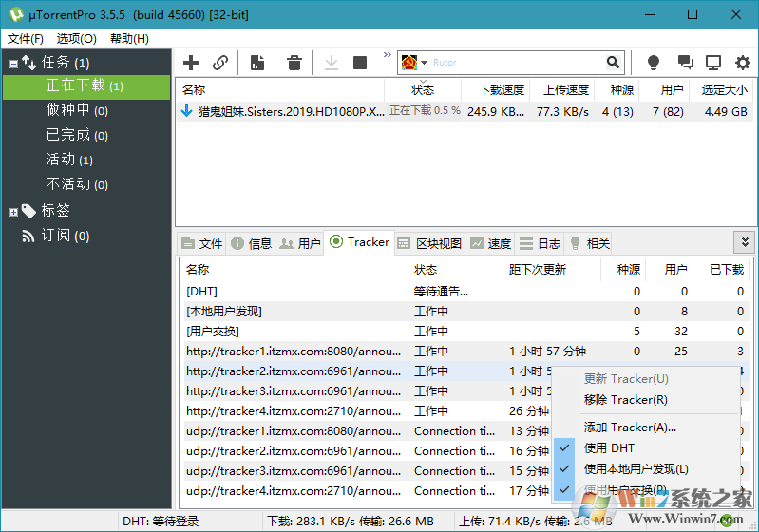The image size is (759, 532).
Task: Select 已完成 (0) in the sidebar
Action: tap(77, 135)
